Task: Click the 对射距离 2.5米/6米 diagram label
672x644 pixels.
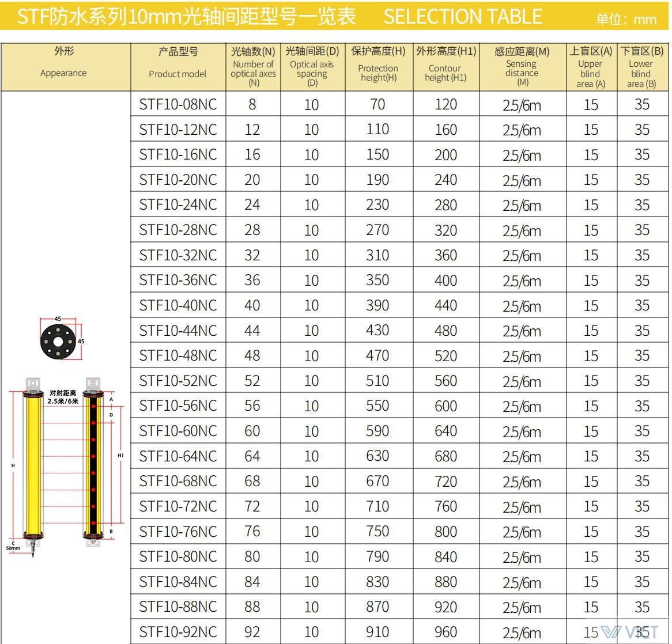Action: (x=62, y=397)
